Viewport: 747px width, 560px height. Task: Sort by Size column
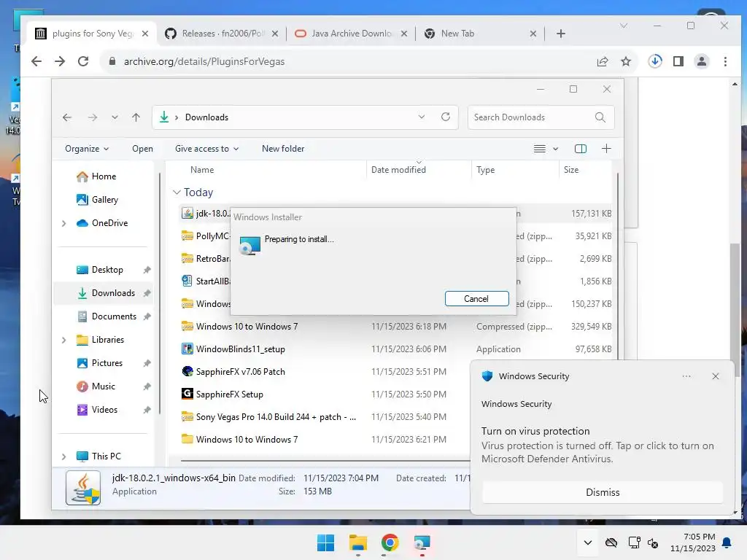[570, 169]
